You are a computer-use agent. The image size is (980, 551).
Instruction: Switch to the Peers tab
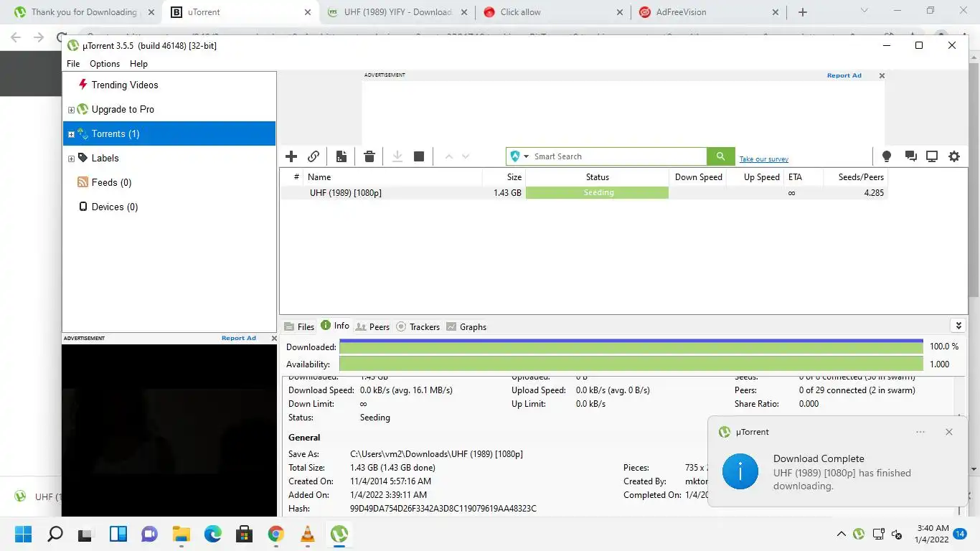tap(372, 326)
